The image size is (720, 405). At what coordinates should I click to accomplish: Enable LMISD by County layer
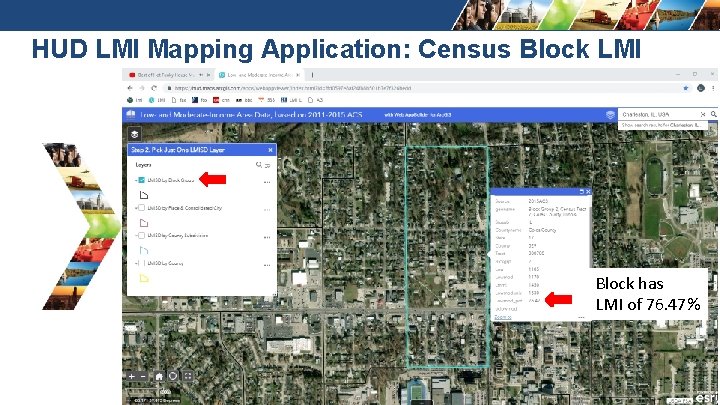click(141, 263)
